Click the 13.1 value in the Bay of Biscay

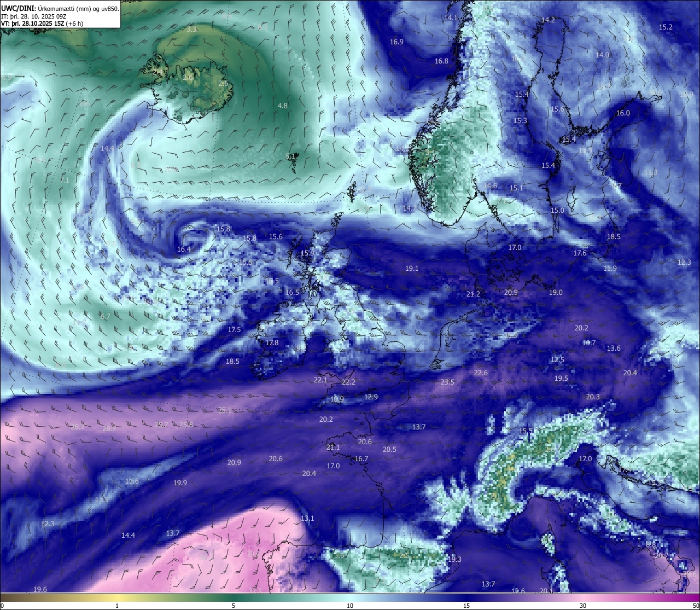[307, 519]
